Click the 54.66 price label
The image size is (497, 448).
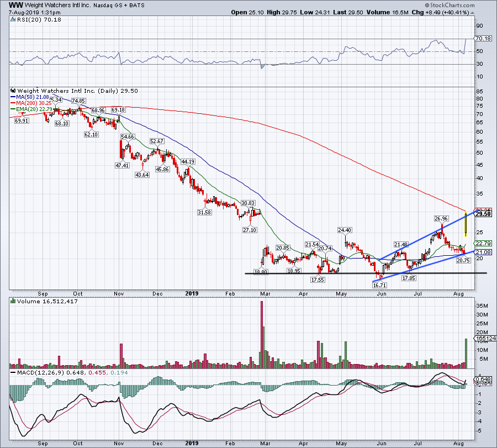click(x=128, y=136)
